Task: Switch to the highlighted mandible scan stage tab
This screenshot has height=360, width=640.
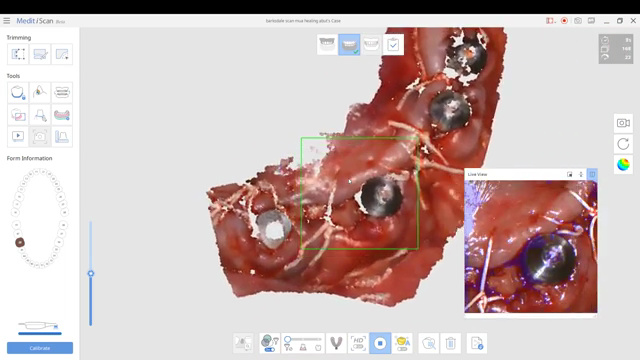Action: (x=349, y=44)
